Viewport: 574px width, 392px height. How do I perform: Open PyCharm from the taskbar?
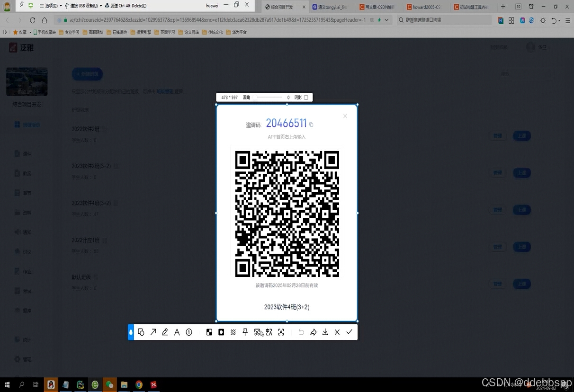(81, 385)
